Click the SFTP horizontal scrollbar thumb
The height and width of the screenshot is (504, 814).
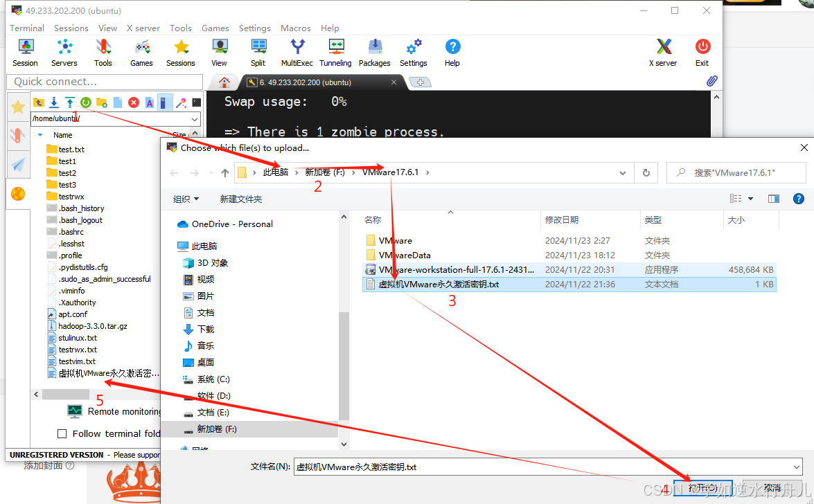click(x=65, y=395)
